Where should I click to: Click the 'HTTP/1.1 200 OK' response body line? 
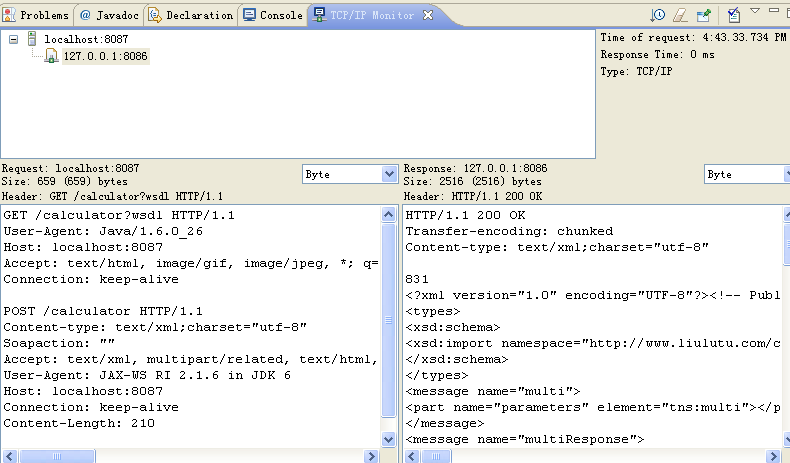466,215
